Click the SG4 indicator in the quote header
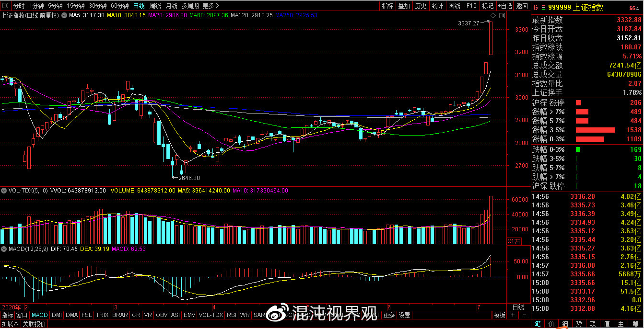The width and height of the screenshot is (644, 329). point(634,8)
